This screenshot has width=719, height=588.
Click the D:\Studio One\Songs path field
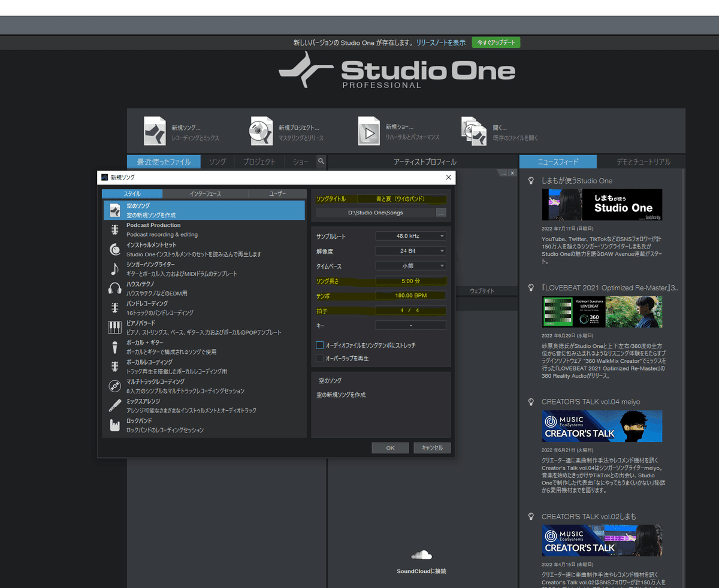[x=375, y=213]
